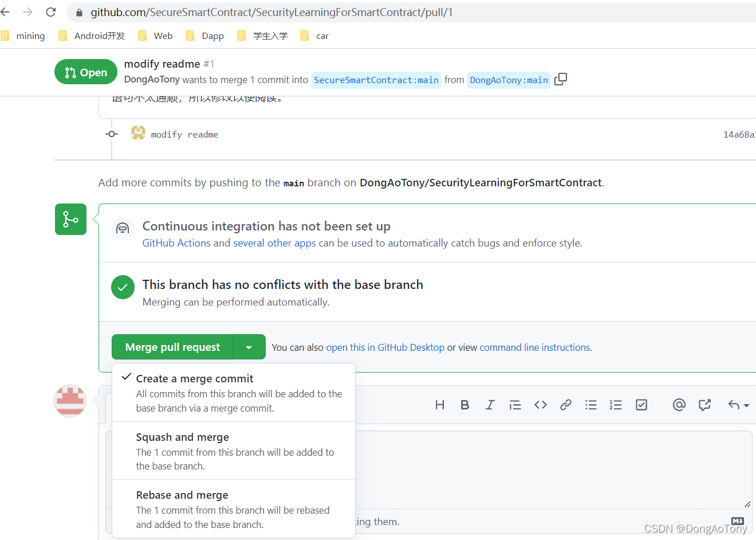Apply italic with the I icon
The image size is (756, 540).
pyautogui.click(x=490, y=405)
